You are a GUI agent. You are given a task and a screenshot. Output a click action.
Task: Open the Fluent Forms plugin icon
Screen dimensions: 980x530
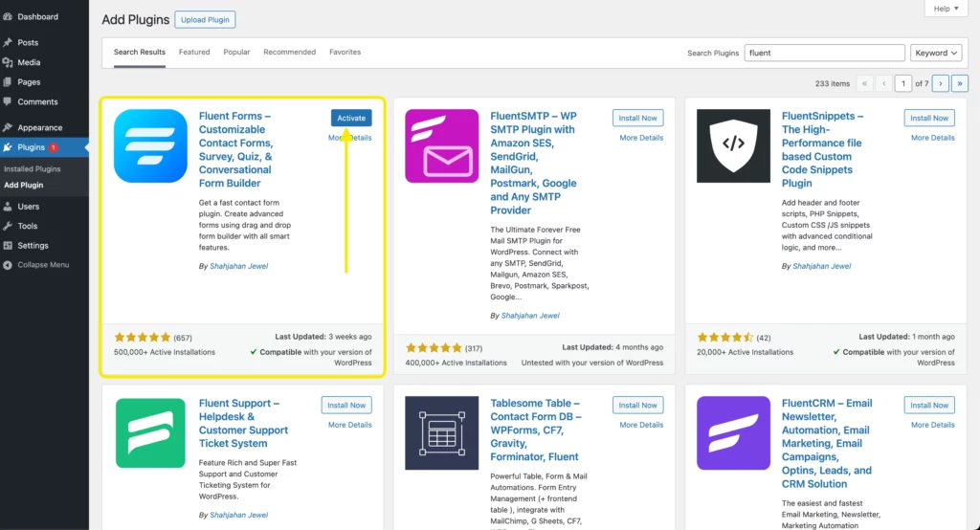[x=150, y=145]
